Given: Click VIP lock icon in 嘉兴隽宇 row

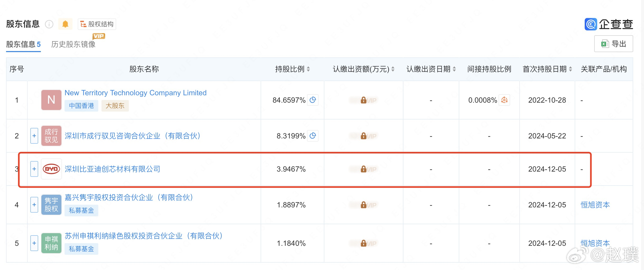Looking at the screenshot, I should tap(364, 205).
